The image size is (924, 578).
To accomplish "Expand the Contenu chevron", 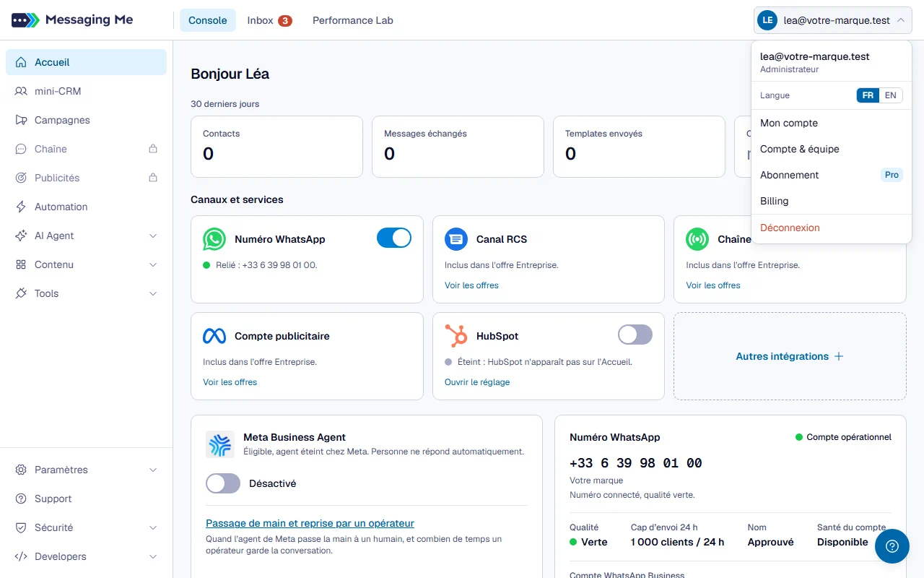I will pyautogui.click(x=153, y=264).
